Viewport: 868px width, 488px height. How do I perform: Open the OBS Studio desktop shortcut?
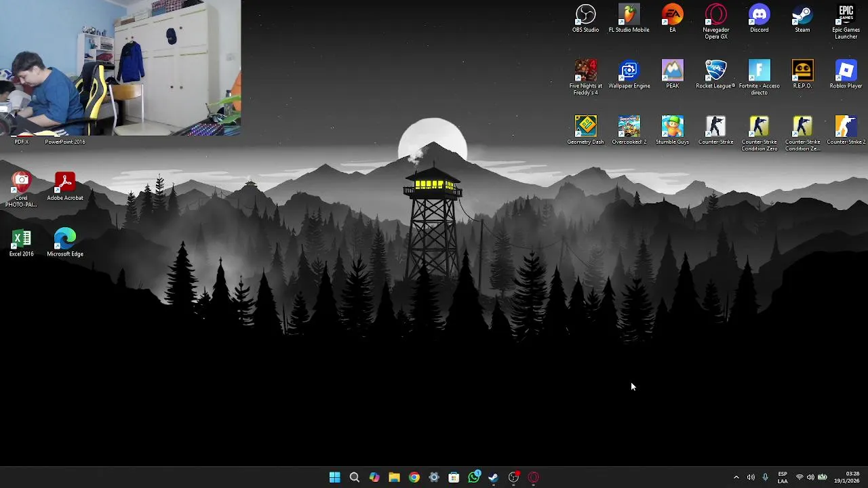[x=585, y=18]
